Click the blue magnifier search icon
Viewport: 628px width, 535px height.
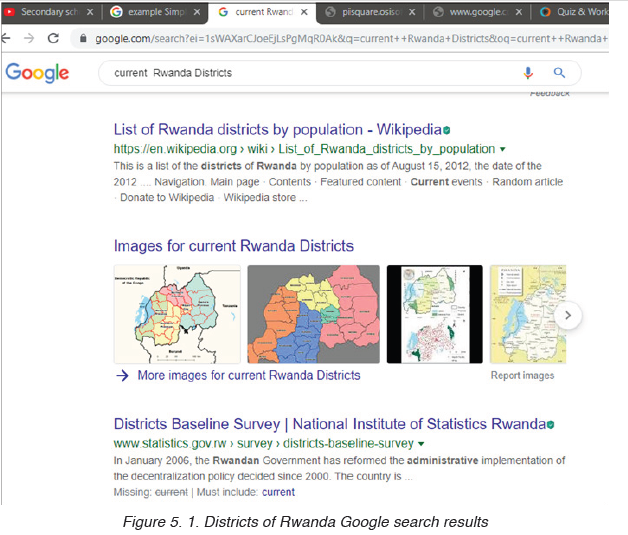click(x=559, y=72)
